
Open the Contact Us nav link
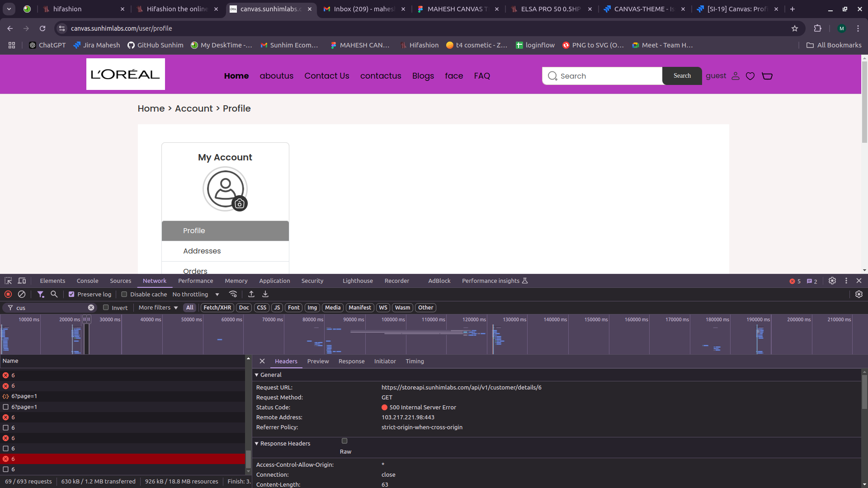click(x=326, y=76)
